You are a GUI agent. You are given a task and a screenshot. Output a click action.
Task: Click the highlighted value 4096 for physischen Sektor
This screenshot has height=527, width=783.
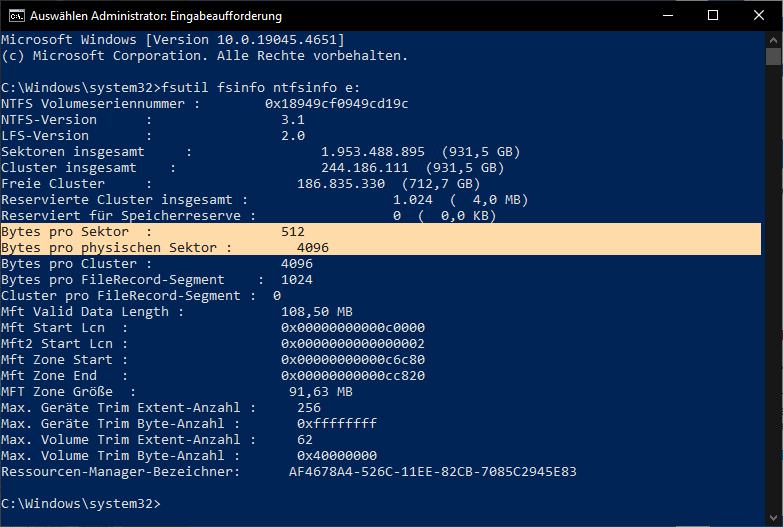(x=313, y=247)
